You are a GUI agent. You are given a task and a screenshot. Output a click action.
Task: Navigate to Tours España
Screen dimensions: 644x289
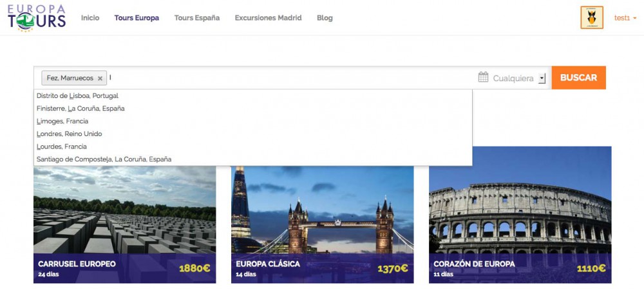tap(196, 18)
